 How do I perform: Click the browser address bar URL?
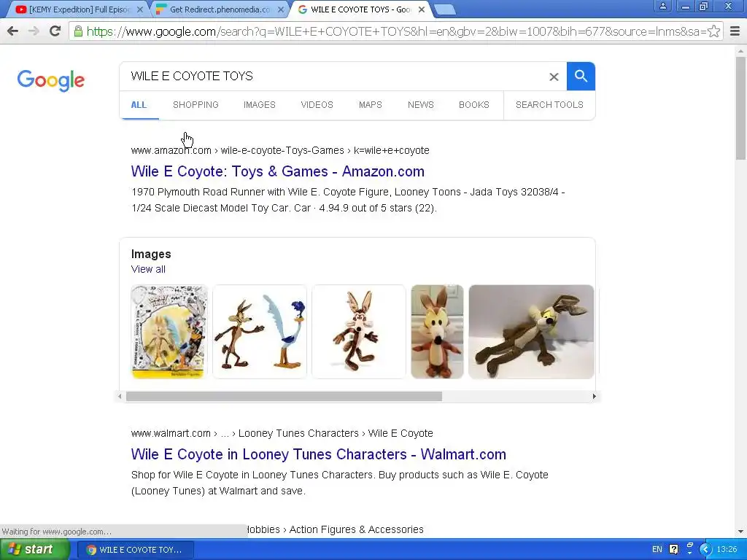click(395, 31)
